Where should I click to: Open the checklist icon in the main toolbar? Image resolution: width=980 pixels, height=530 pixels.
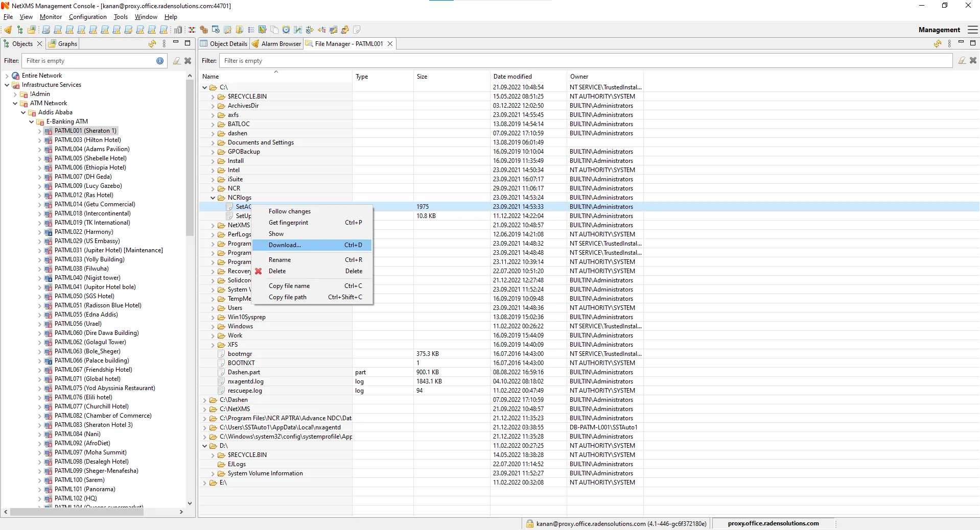250,30
